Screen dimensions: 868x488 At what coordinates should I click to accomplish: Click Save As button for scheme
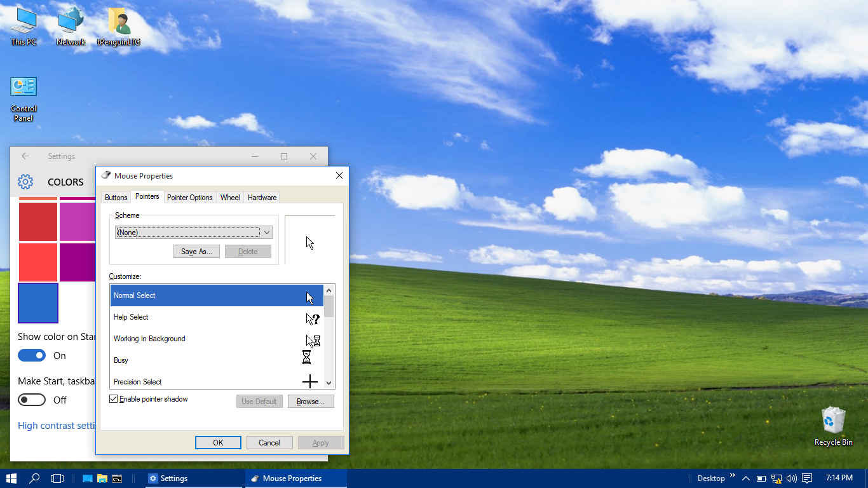pos(196,252)
